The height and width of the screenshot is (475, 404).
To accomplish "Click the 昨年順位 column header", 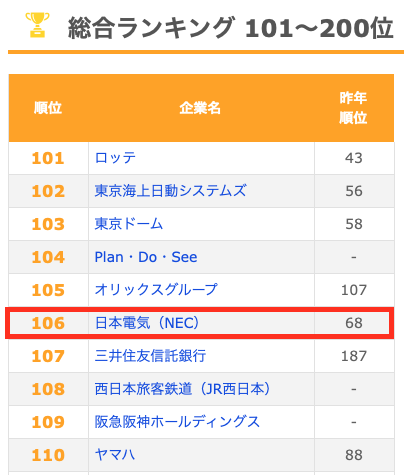I will [353, 108].
